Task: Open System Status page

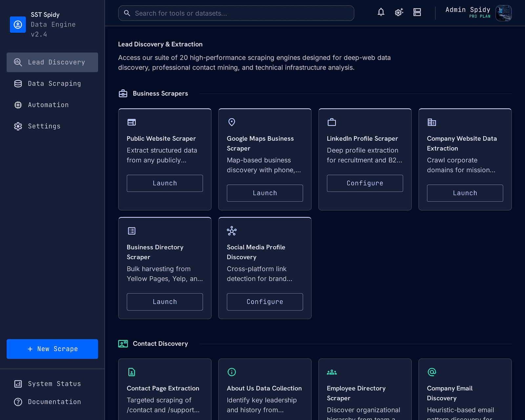Action: (52, 384)
